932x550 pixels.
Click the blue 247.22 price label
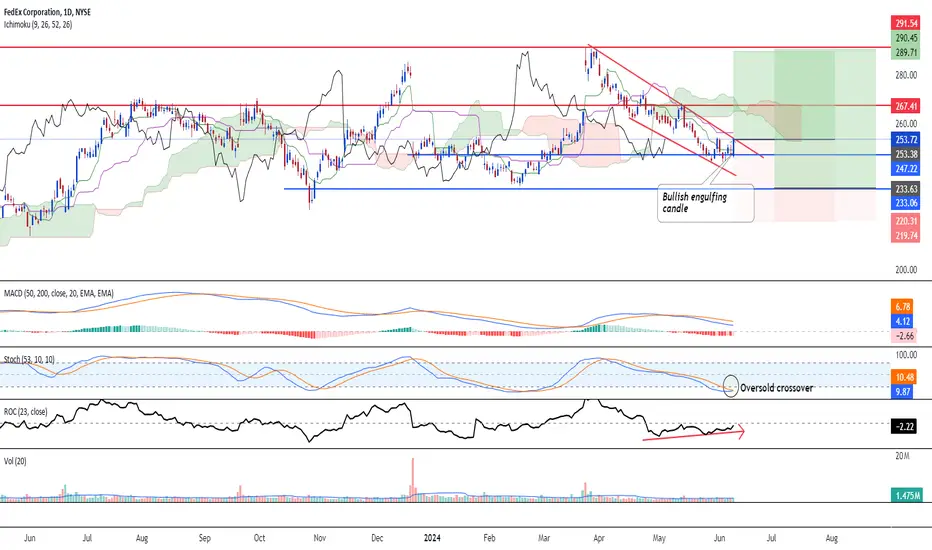tap(906, 169)
